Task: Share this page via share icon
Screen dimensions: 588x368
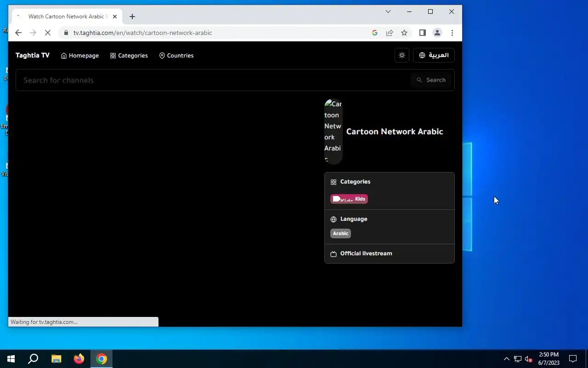Action: (390, 33)
